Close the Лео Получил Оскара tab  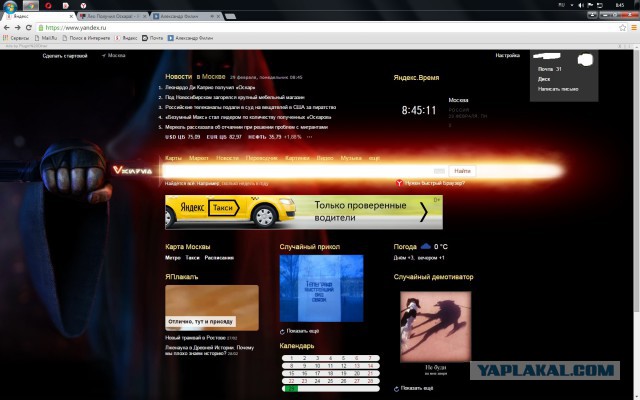point(144,16)
